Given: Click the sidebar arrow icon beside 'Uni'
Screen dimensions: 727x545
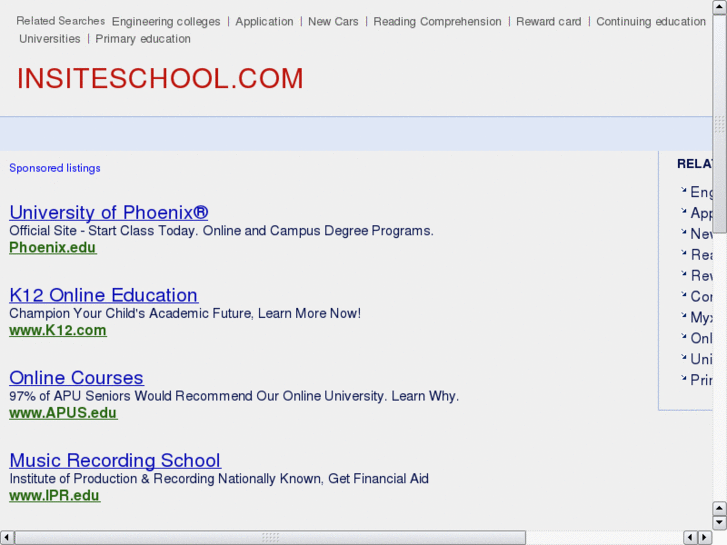Looking at the screenshot, I should click(683, 357).
